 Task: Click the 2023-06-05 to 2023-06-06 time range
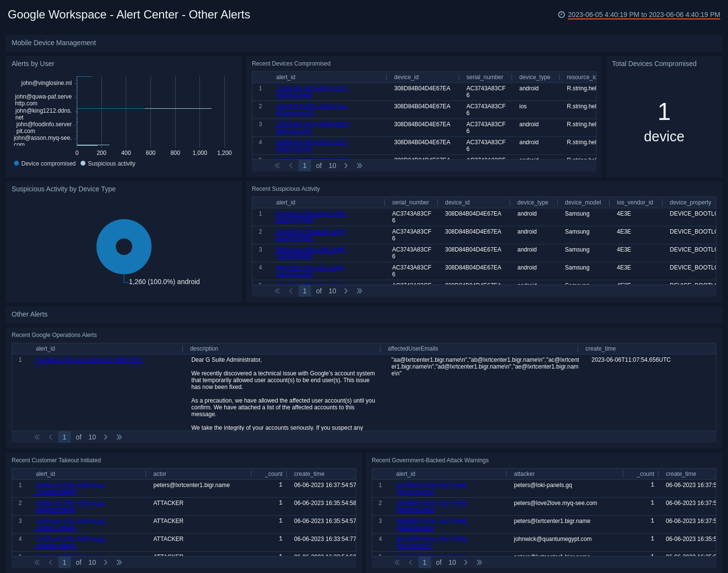click(x=643, y=15)
